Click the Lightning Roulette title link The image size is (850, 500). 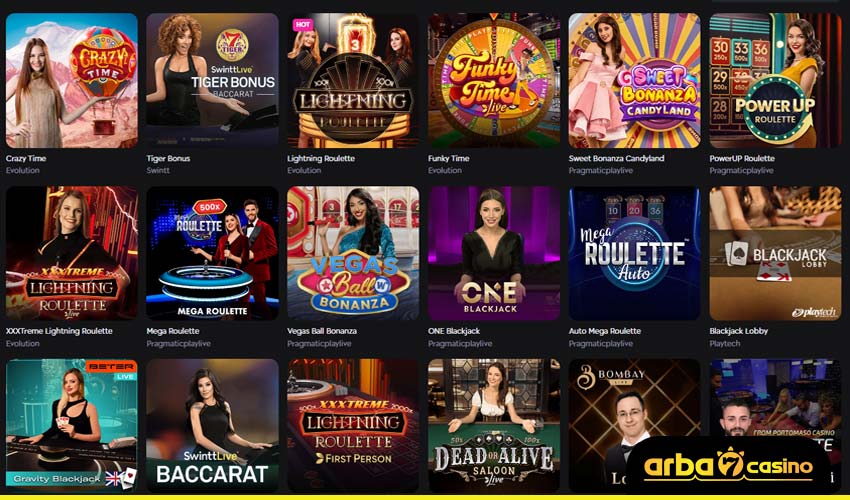tap(321, 158)
